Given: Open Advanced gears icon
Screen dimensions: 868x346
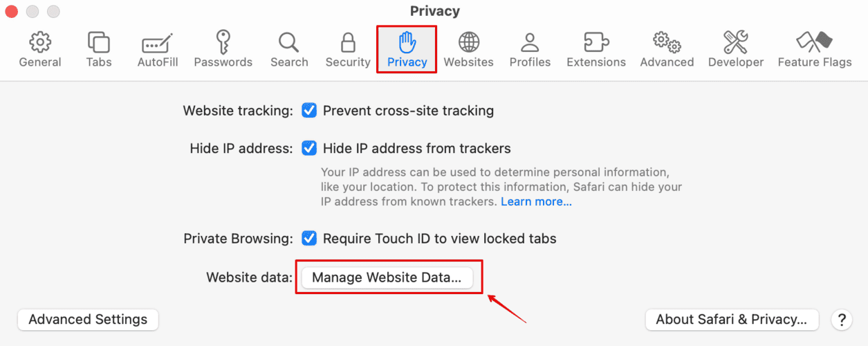Looking at the screenshot, I should pyautogui.click(x=667, y=43).
